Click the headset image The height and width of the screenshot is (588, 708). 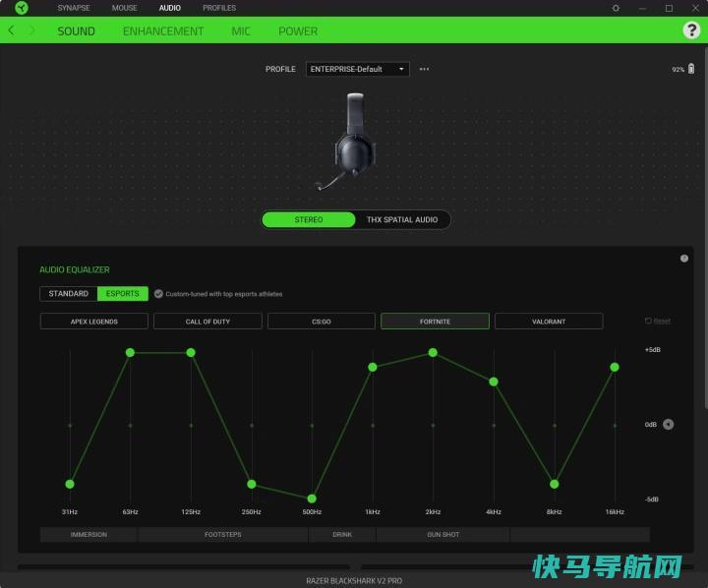(x=347, y=142)
